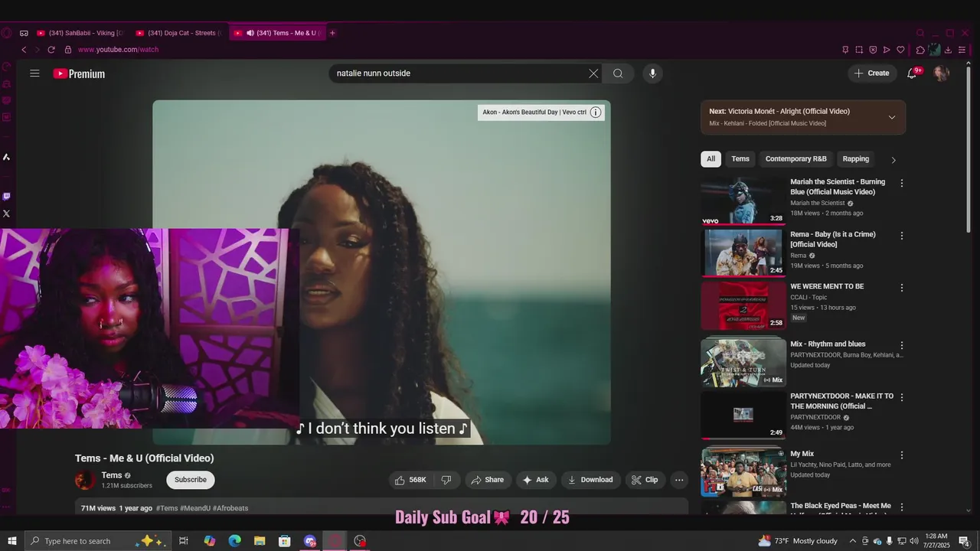This screenshot has width=980, height=551.
Task: Open YouTube notifications bell
Action: 913,73
